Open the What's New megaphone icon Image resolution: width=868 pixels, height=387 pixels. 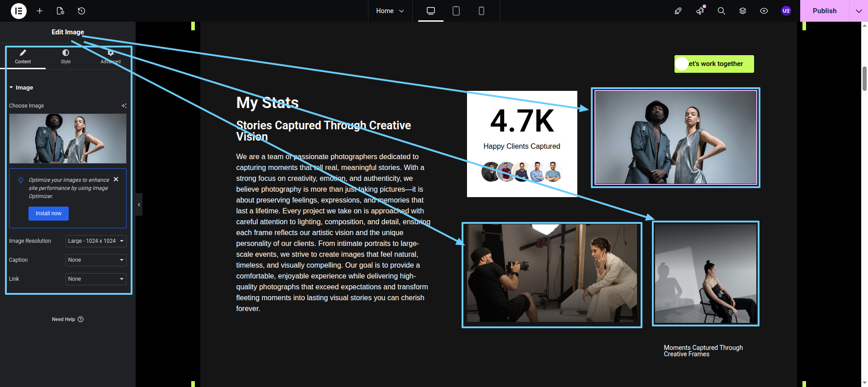click(700, 11)
